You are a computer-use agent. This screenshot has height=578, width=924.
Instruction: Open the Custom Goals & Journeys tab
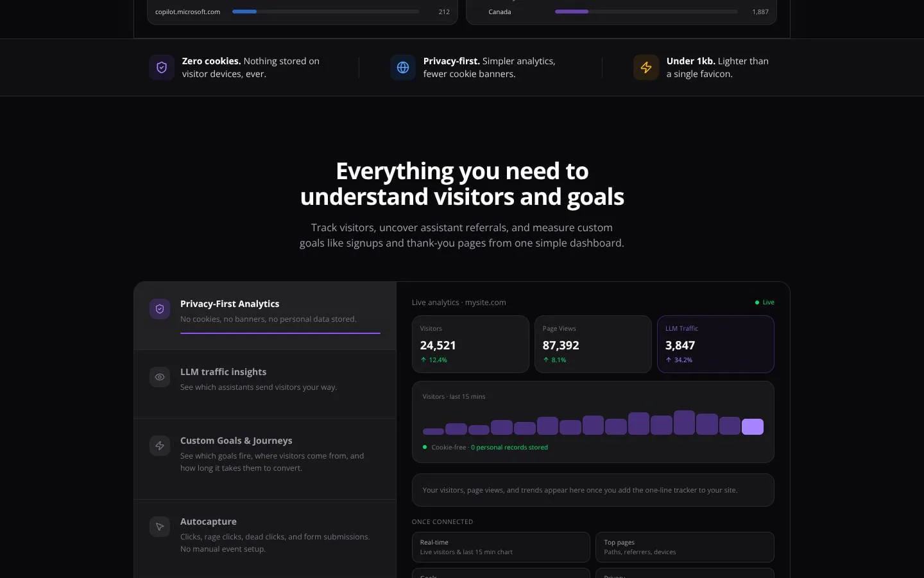pos(265,459)
